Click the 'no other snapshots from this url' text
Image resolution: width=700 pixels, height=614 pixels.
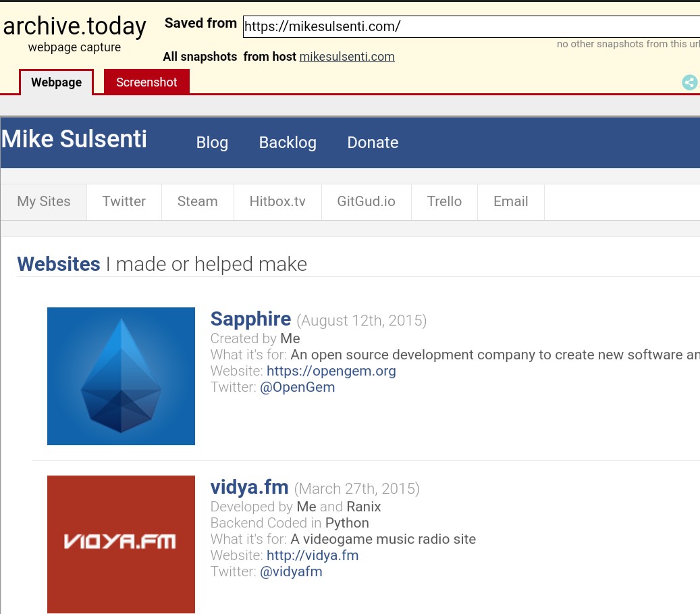click(x=628, y=44)
